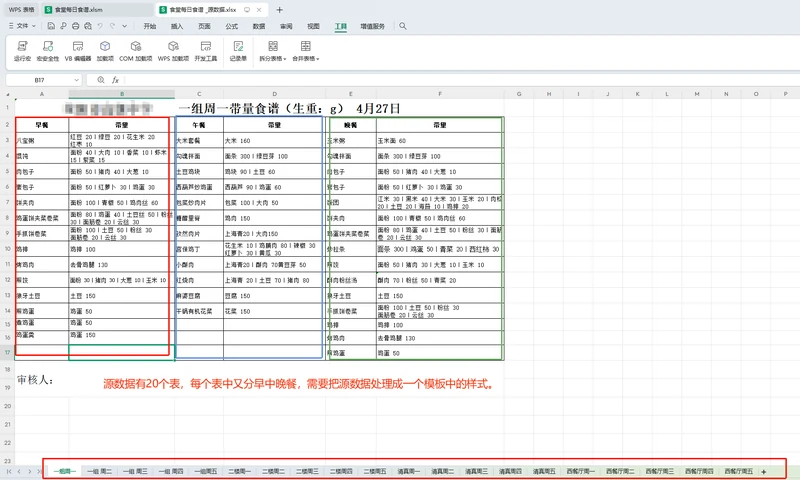800x480 pixels.
Task: Click the search magnifier in ribbon tabs
Action: pyautogui.click(x=403, y=26)
